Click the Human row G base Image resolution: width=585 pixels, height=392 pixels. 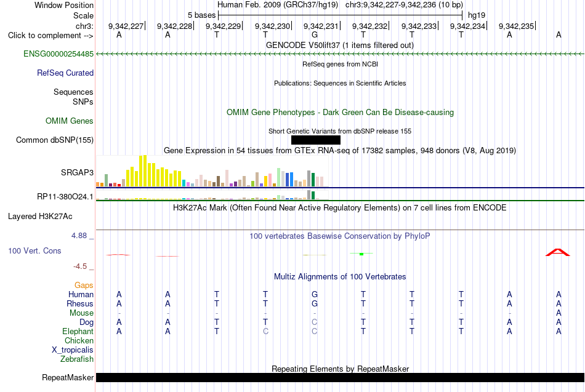(x=315, y=295)
